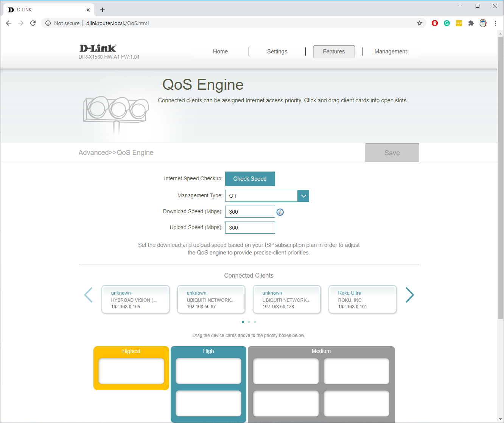This screenshot has width=504, height=423.
Task: Select the Roku Ultra client card
Action: click(x=362, y=300)
